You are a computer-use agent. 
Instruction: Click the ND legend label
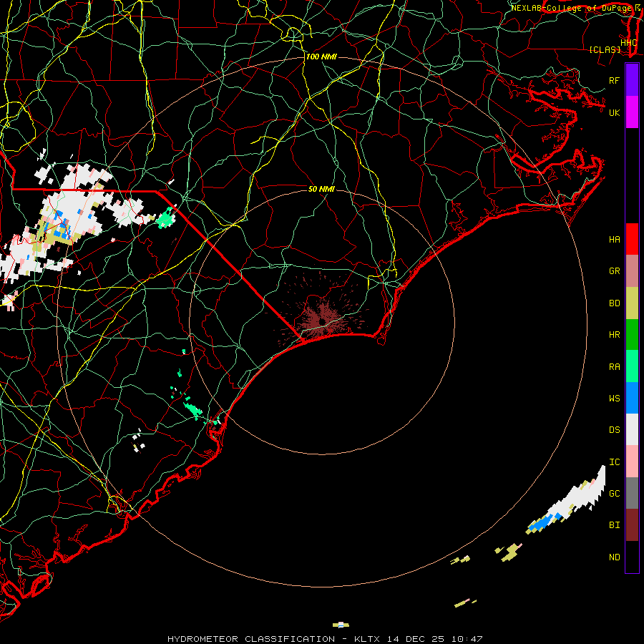pyautogui.click(x=614, y=557)
